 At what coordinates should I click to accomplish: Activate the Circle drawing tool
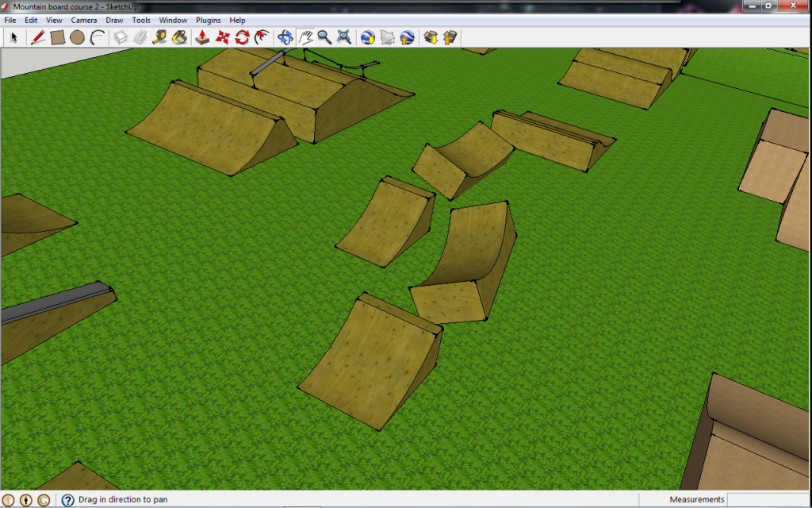point(77,37)
